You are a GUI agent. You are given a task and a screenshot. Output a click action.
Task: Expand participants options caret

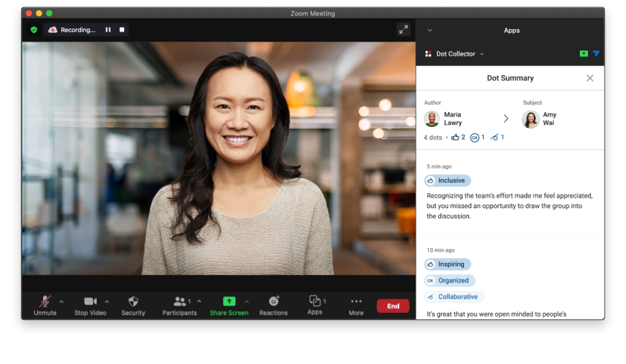tap(199, 302)
